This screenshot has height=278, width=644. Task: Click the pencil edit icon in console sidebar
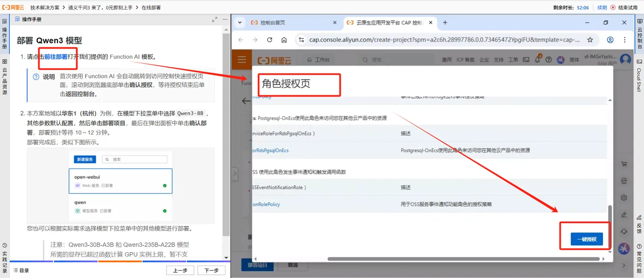click(624, 214)
